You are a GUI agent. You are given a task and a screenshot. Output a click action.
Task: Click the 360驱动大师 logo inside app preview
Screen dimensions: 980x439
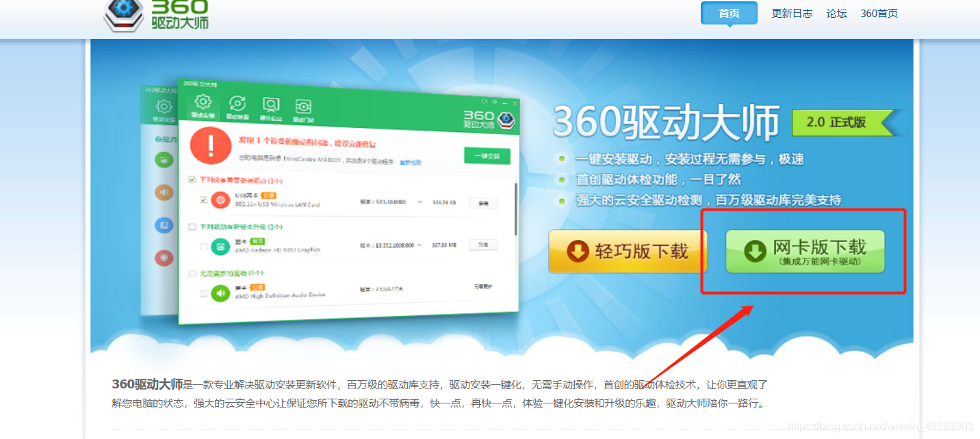488,120
